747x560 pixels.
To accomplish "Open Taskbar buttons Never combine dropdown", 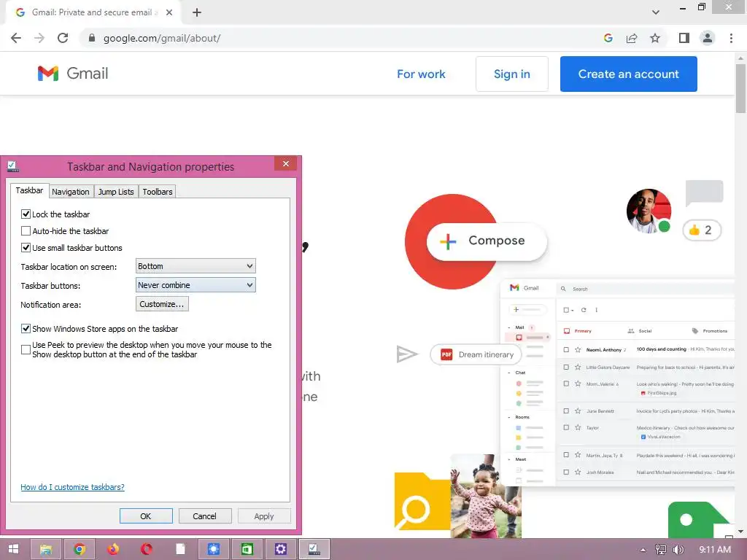I will point(196,285).
